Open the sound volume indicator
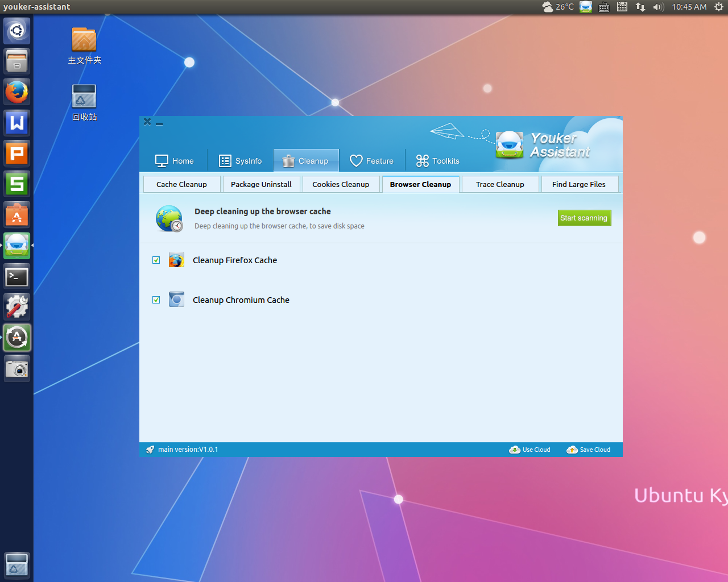The image size is (728, 582). pos(659,7)
